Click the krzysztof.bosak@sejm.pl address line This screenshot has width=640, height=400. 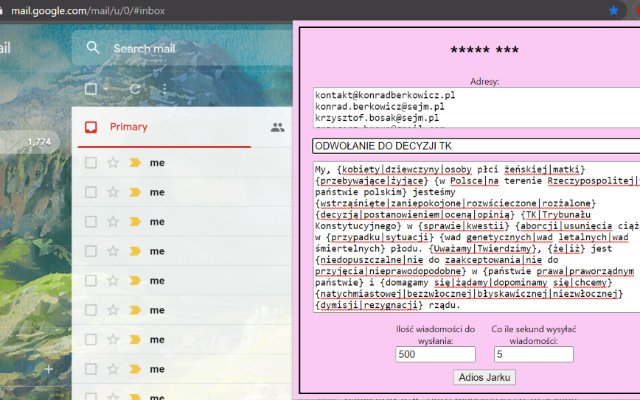point(377,118)
